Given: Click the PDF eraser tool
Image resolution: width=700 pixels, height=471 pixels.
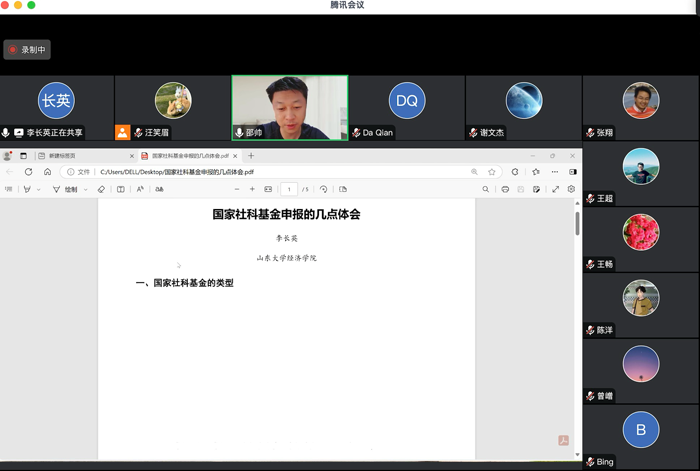Looking at the screenshot, I should point(101,189).
